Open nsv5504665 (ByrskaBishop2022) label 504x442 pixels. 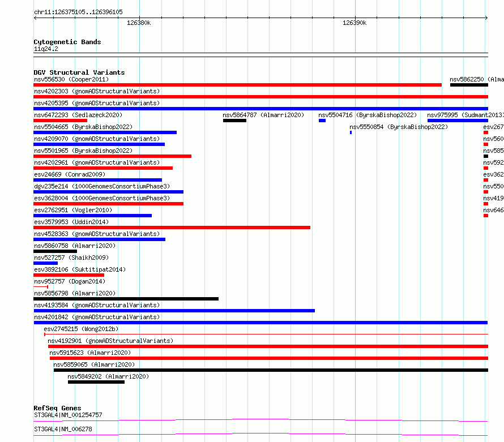(x=83, y=127)
